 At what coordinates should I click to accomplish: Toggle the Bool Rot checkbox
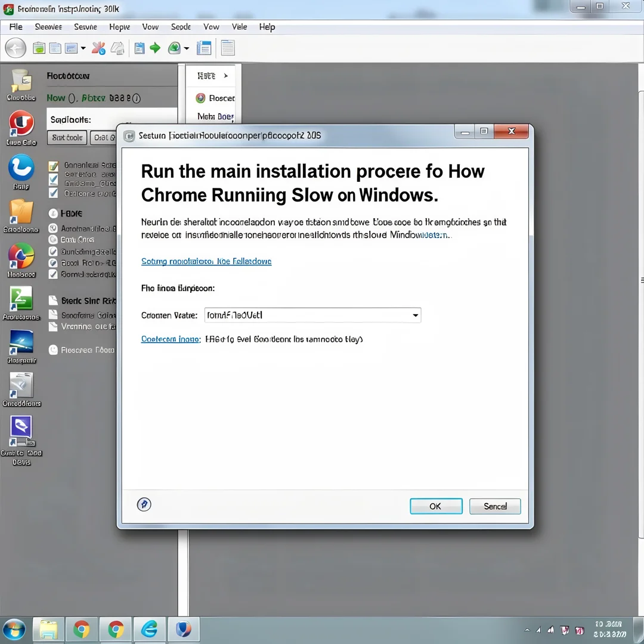tap(53, 263)
